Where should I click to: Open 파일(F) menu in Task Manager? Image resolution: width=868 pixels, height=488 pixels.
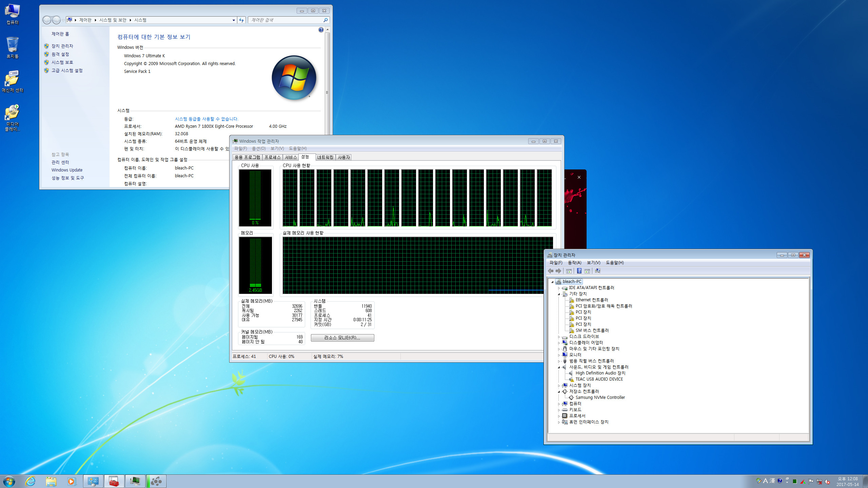pos(240,148)
